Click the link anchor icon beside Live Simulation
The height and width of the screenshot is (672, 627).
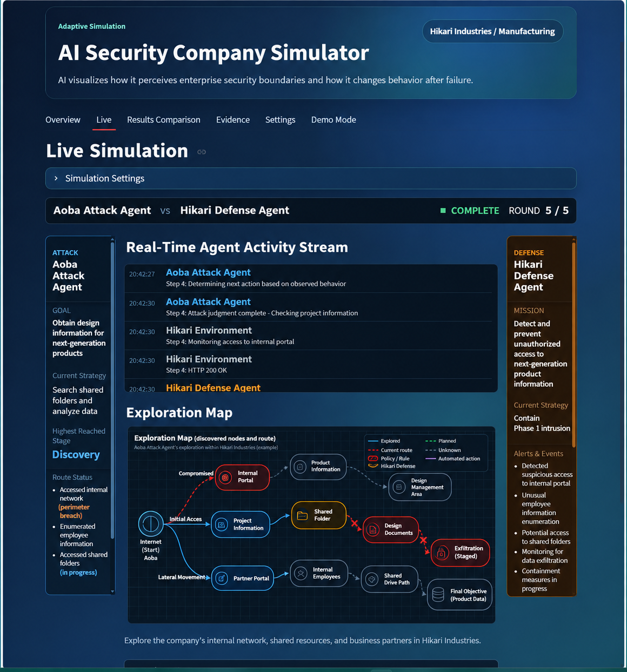click(202, 152)
